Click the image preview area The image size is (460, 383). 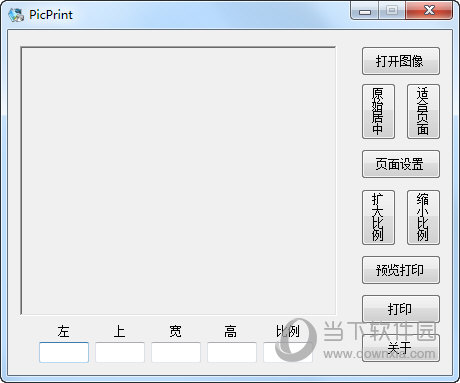pyautogui.click(x=178, y=181)
